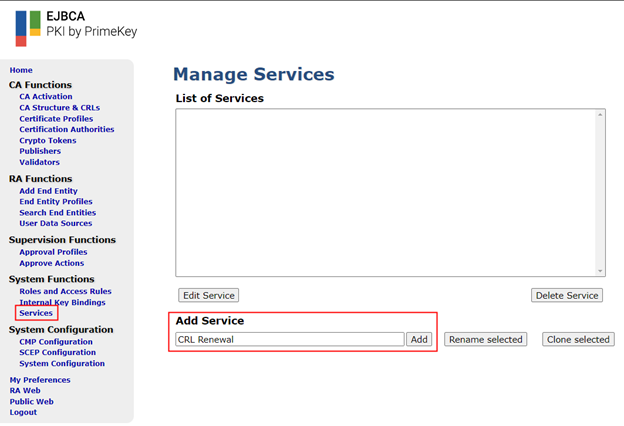The width and height of the screenshot is (624, 426).
Task: Open Crypto Tokens page
Action: 47,141
